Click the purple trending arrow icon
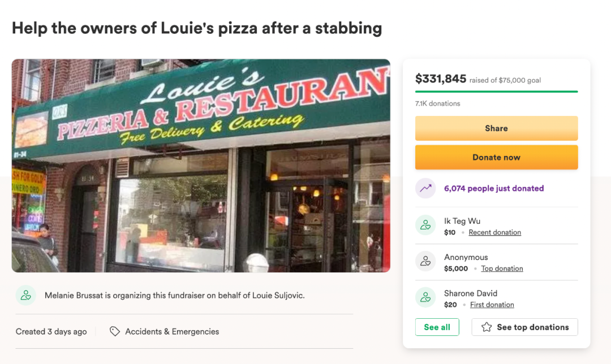This screenshot has width=611, height=364. (425, 189)
